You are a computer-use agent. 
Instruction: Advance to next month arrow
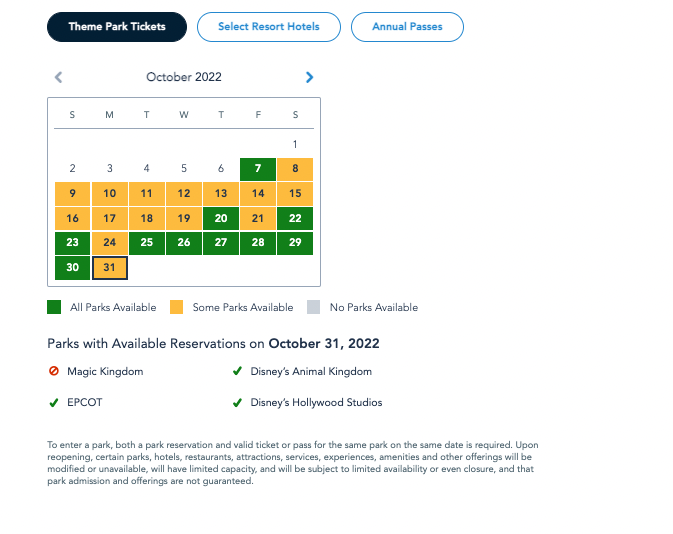pos(309,77)
